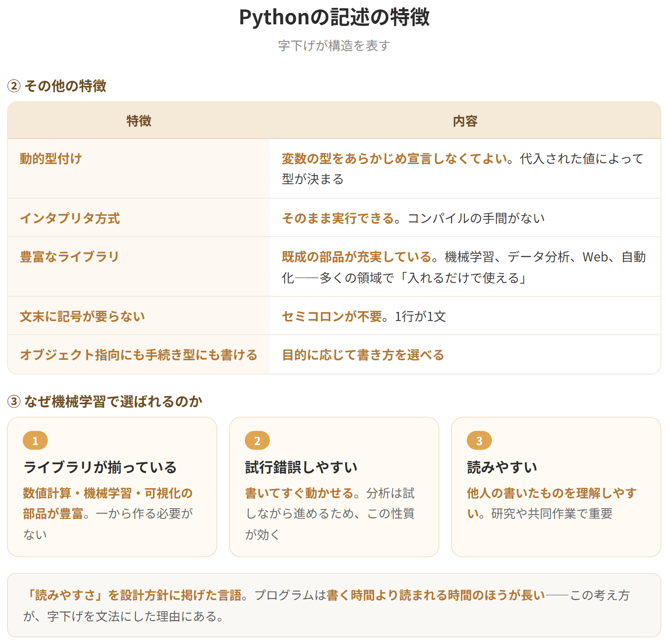Click the text コンパイルの手間がない
The height and width of the screenshot is (644, 668).
click(477, 218)
